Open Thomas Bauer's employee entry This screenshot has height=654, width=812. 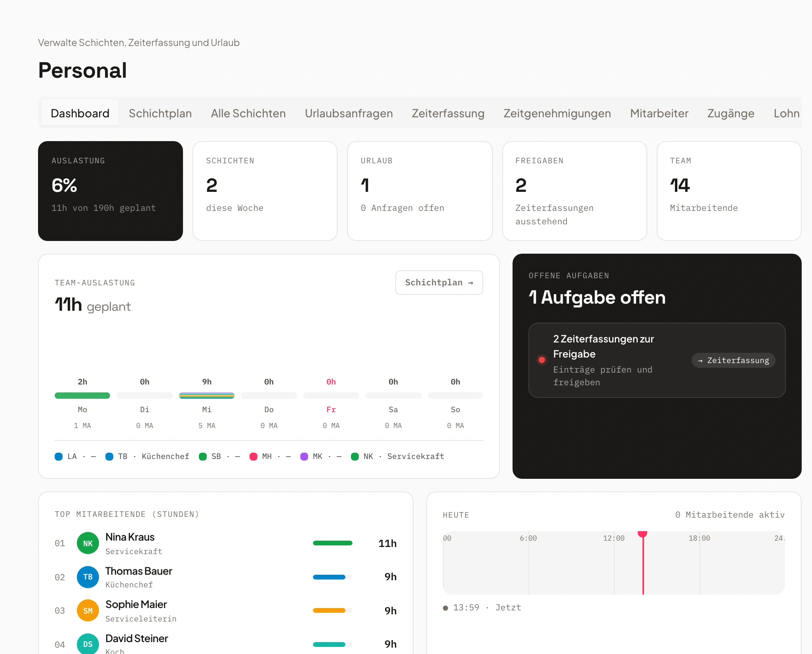(226, 577)
